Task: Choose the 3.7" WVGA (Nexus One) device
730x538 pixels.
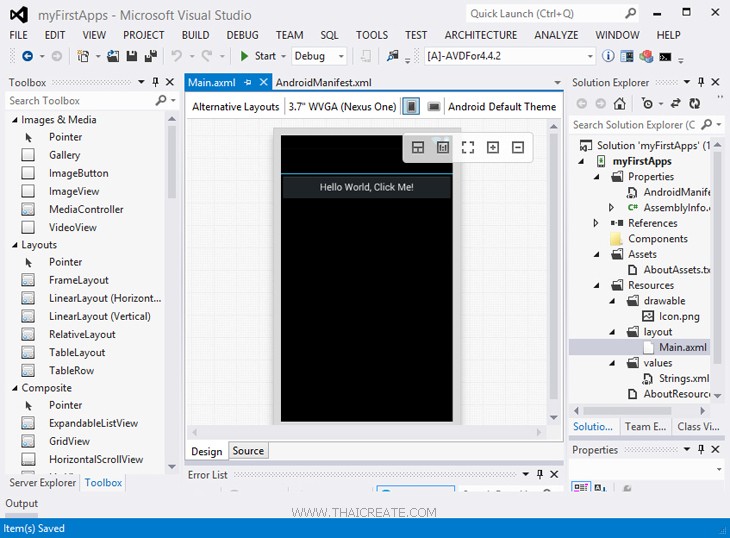Action: [342, 107]
